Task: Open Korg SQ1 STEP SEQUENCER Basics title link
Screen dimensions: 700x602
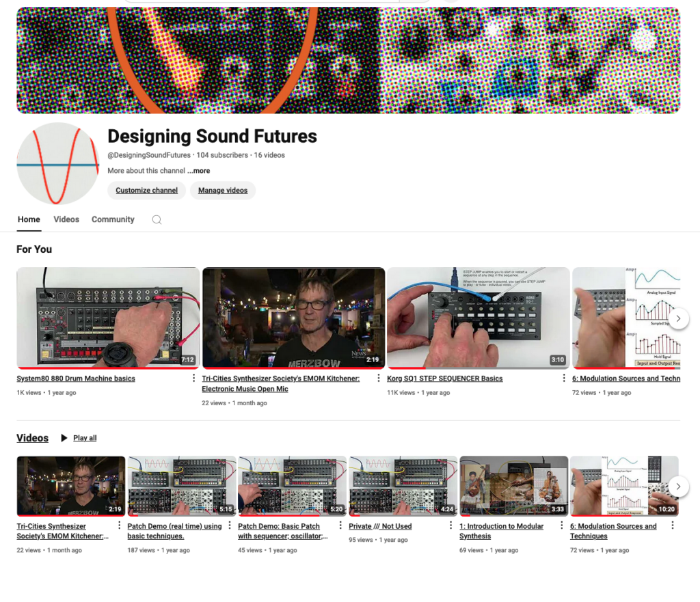Action: coord(444,379)
